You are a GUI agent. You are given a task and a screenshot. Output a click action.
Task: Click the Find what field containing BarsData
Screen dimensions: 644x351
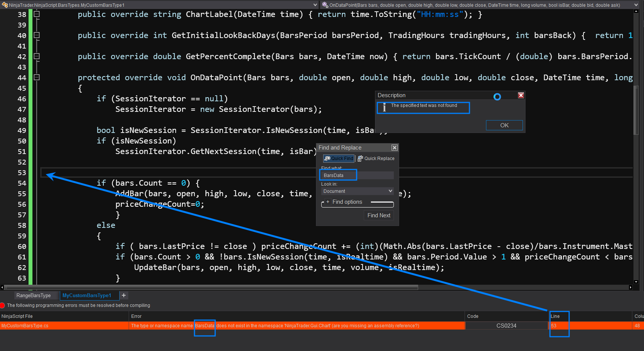[357, 175]
